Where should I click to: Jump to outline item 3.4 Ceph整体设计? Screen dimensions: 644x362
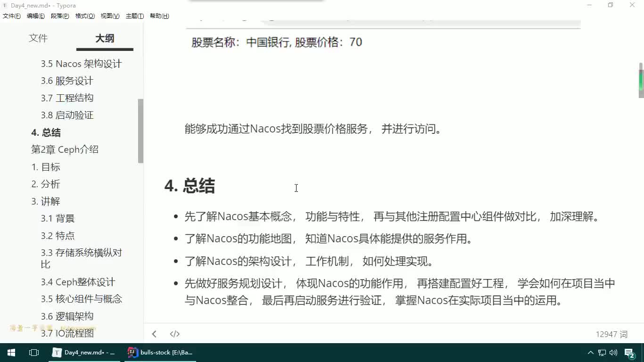point(78,282)
